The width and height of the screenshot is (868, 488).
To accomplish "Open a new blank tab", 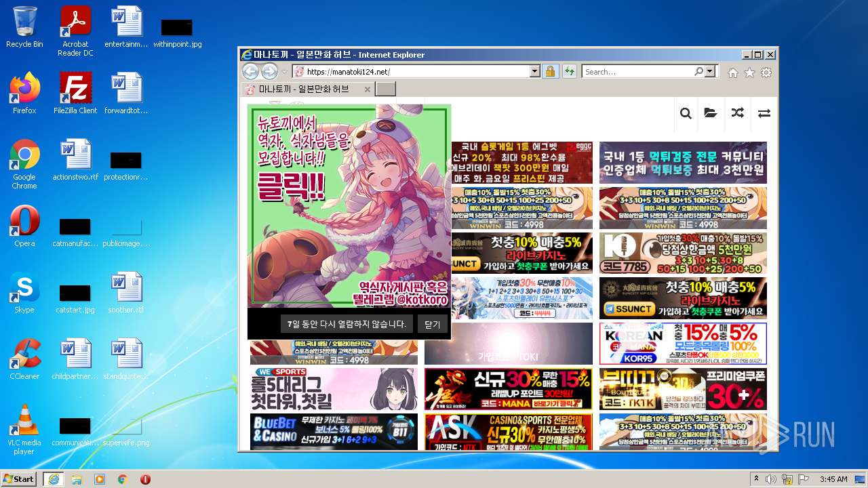I will (385, 89).
